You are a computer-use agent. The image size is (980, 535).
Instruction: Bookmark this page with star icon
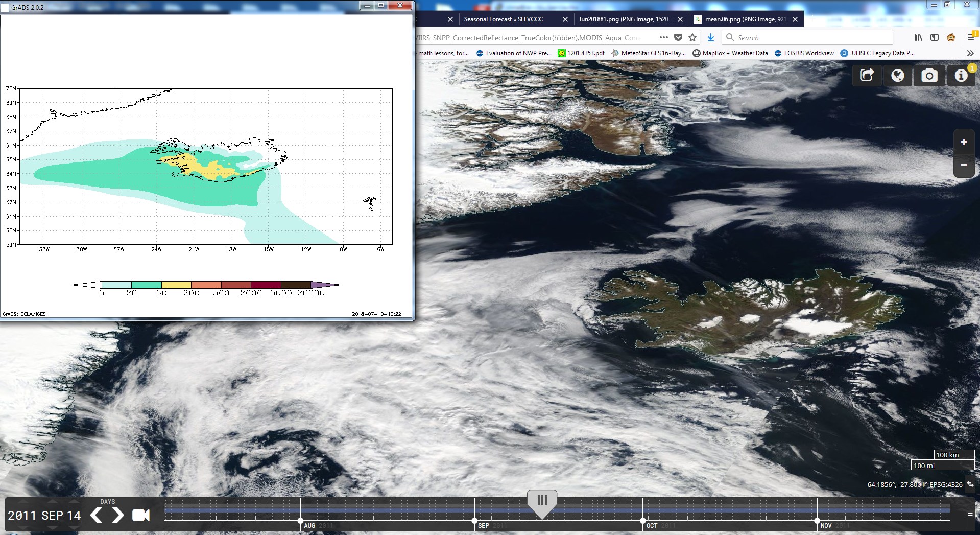click(692, 37)
